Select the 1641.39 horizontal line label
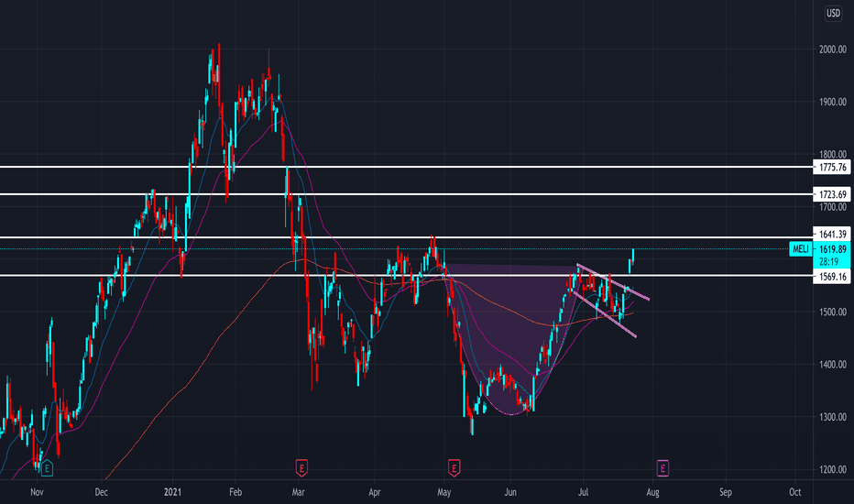The width and height of the screenshot is (854, 504). point(832,235)
